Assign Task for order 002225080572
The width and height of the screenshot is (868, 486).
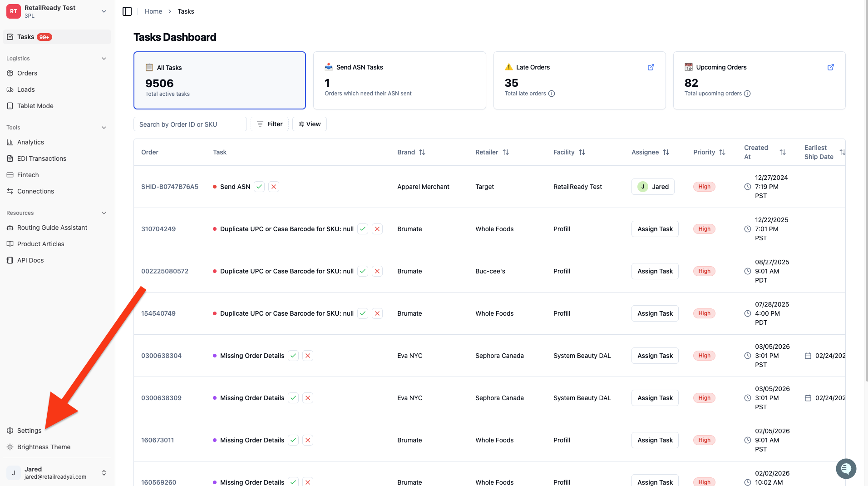click(x=655, y=271)
